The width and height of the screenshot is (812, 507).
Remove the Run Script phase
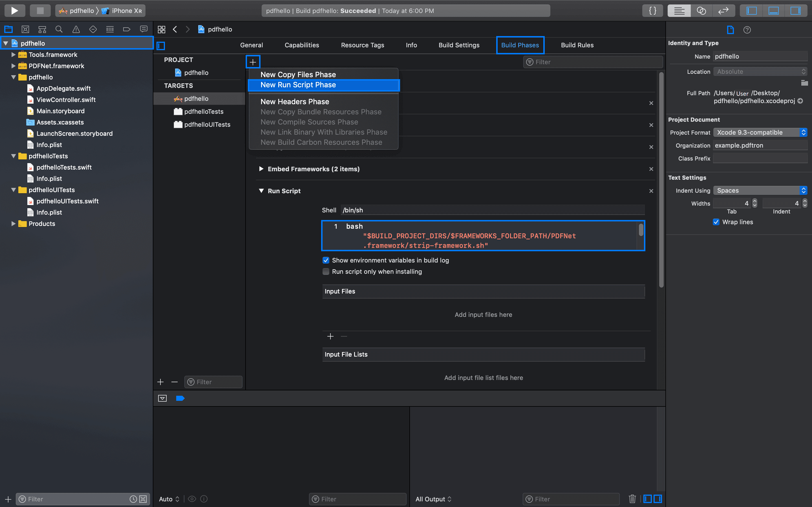(651, 191)
